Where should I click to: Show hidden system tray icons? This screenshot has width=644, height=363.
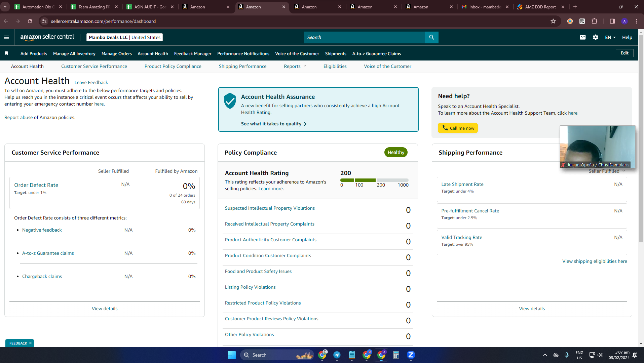545,355
